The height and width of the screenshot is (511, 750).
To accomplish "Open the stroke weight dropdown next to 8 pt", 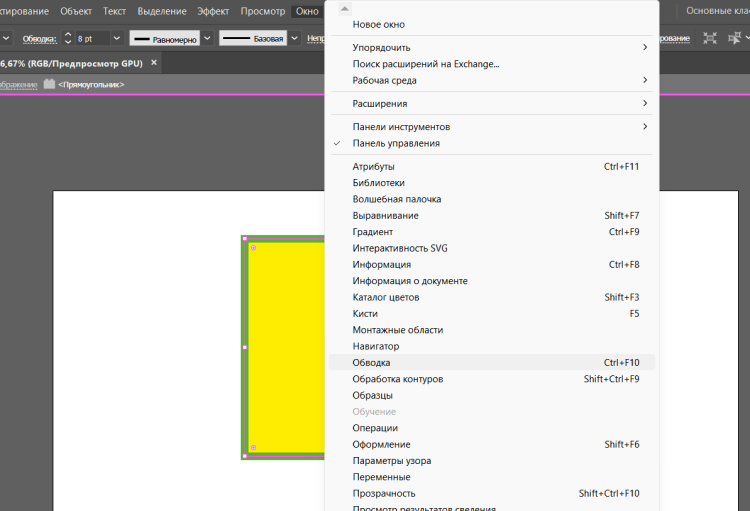I will [117, 38].
